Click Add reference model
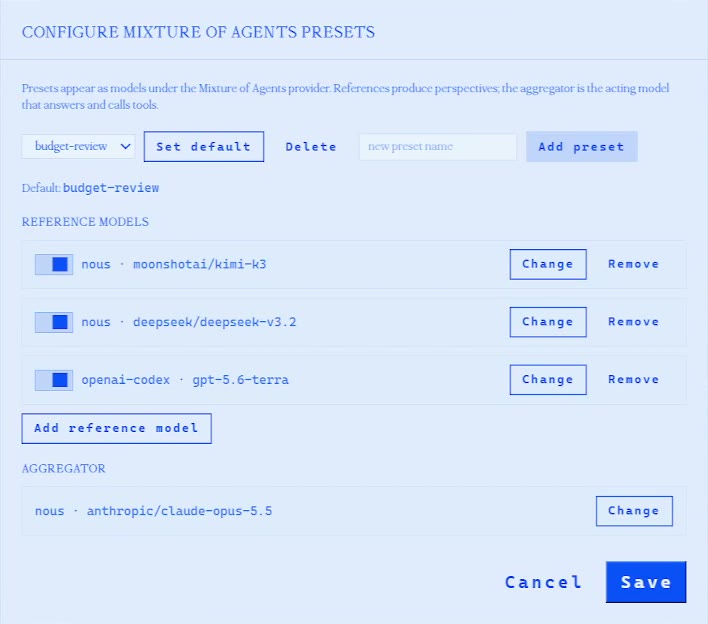Image resolution: width=708 pixels, height=624 pixels. coord(116,428)
